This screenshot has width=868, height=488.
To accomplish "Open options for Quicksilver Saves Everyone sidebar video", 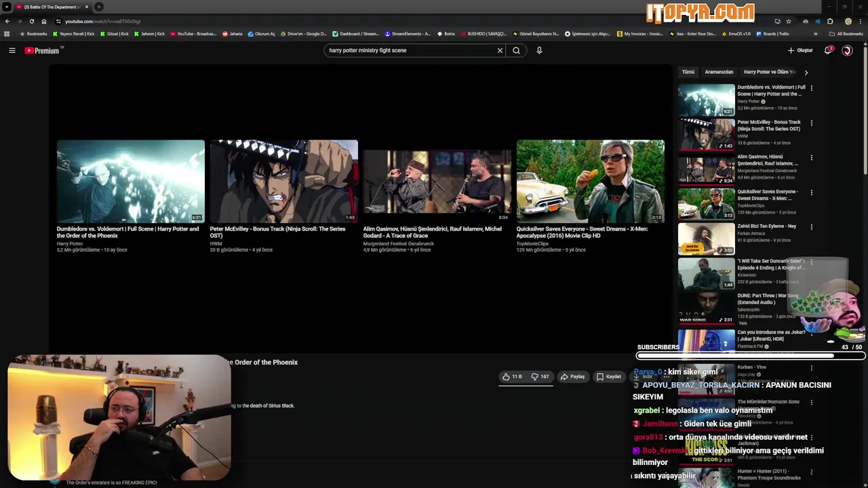I will 811,192.
